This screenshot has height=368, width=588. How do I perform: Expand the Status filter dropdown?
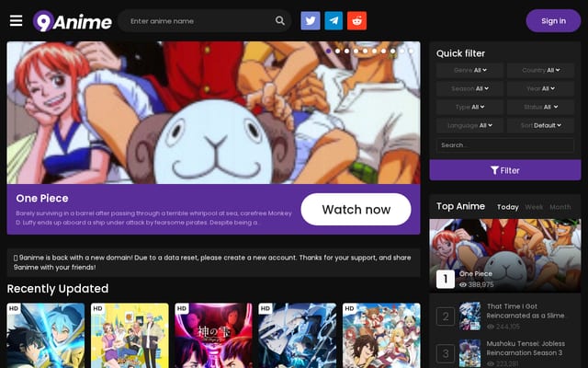(x=540, y=107)
